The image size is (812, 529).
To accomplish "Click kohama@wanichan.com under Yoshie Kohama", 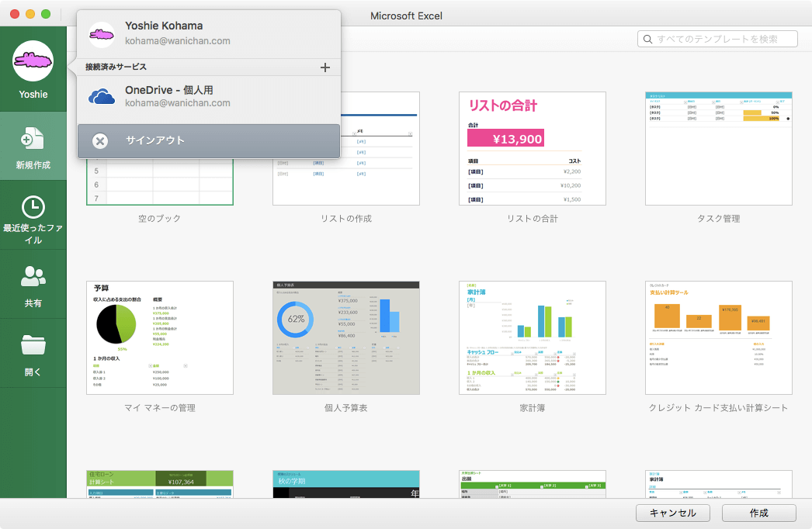I will pos(178,41).
